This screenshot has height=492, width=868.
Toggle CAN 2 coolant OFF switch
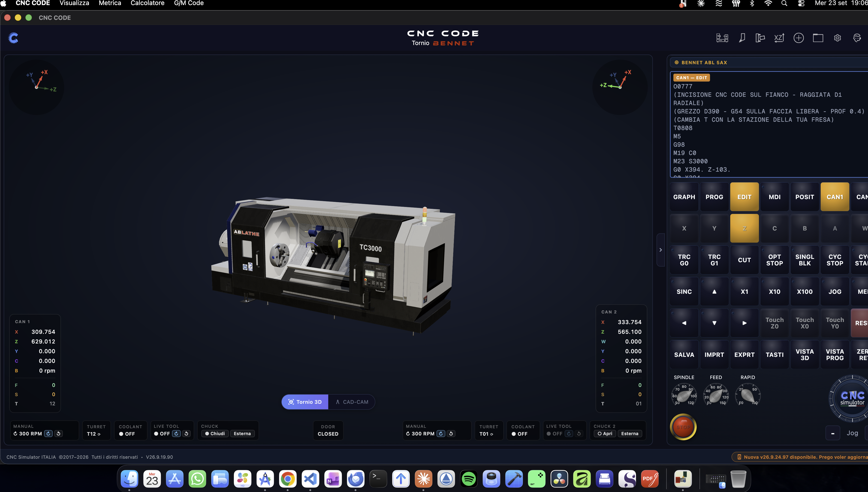coord(520,434)
